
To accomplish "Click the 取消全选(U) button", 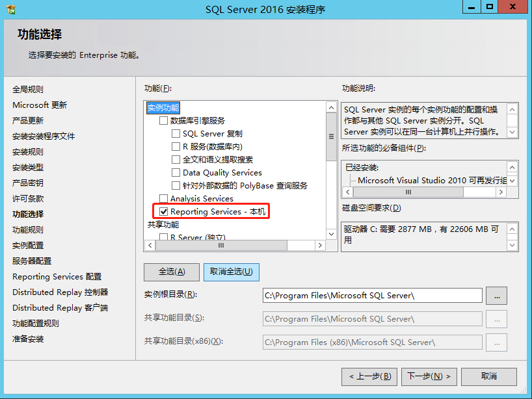I will coord(232,272).
